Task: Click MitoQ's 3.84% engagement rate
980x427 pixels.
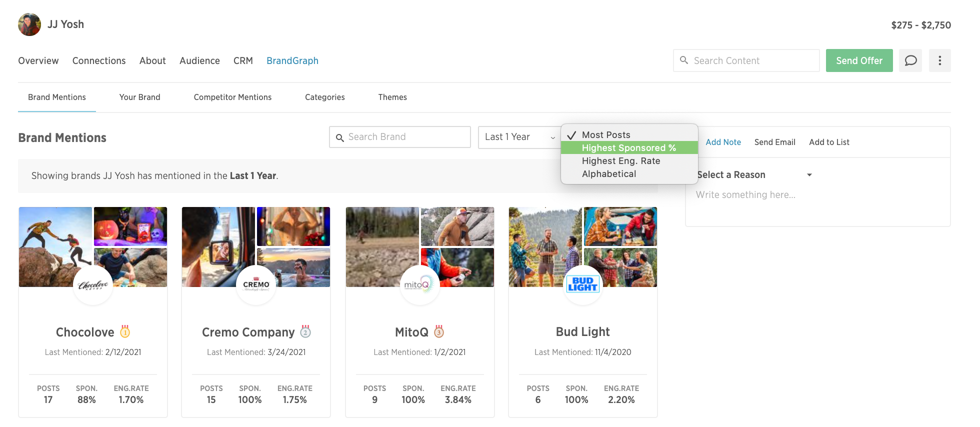Action: 458,399
